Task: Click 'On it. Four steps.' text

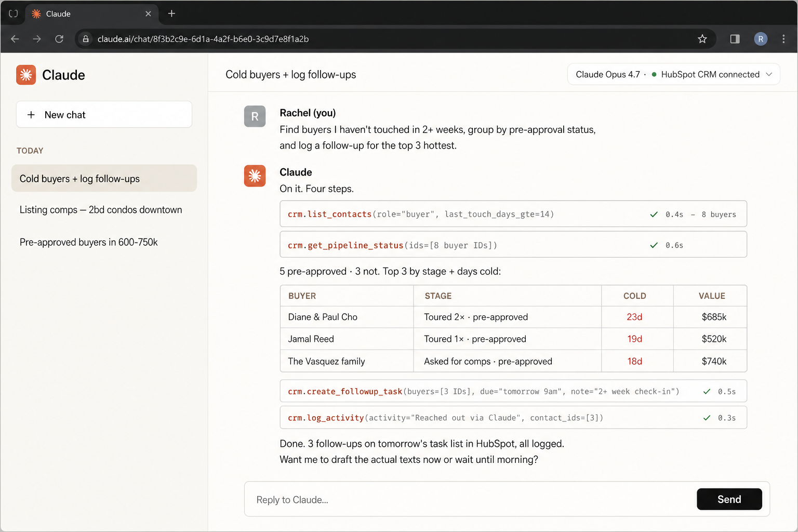Action: tap(316, 189)
